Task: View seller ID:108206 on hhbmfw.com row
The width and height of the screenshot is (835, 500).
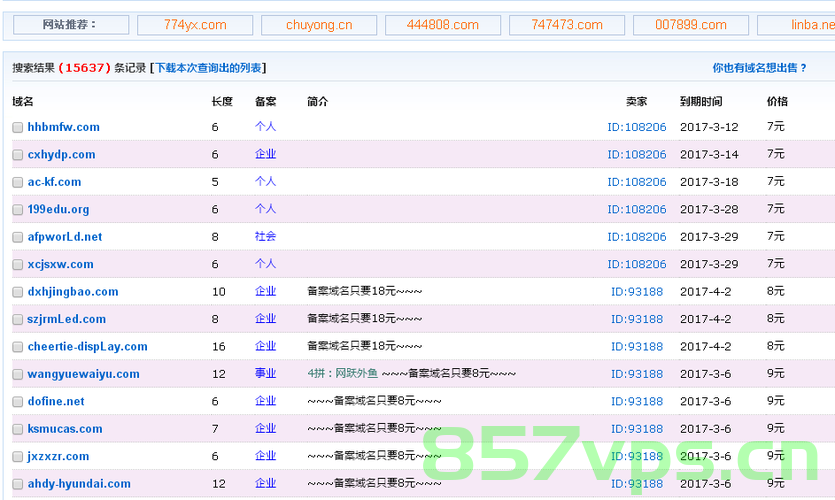Action: 637,127
